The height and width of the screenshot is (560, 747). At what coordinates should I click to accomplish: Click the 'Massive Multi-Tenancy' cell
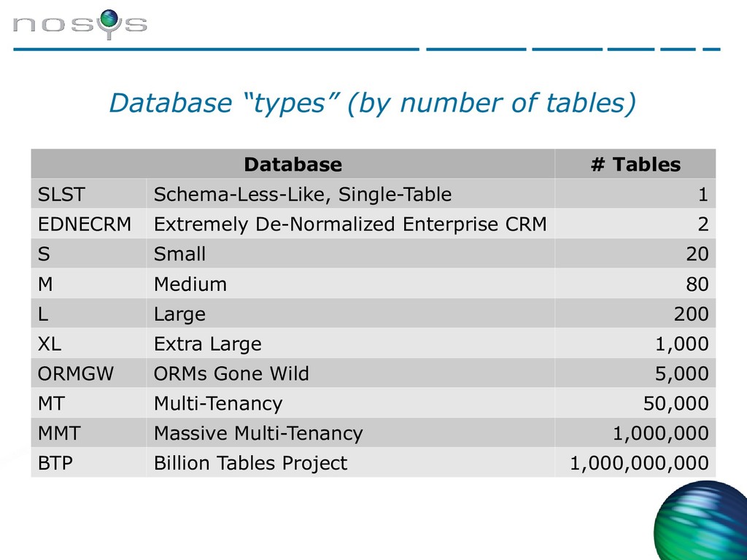[x=350, y=433]
